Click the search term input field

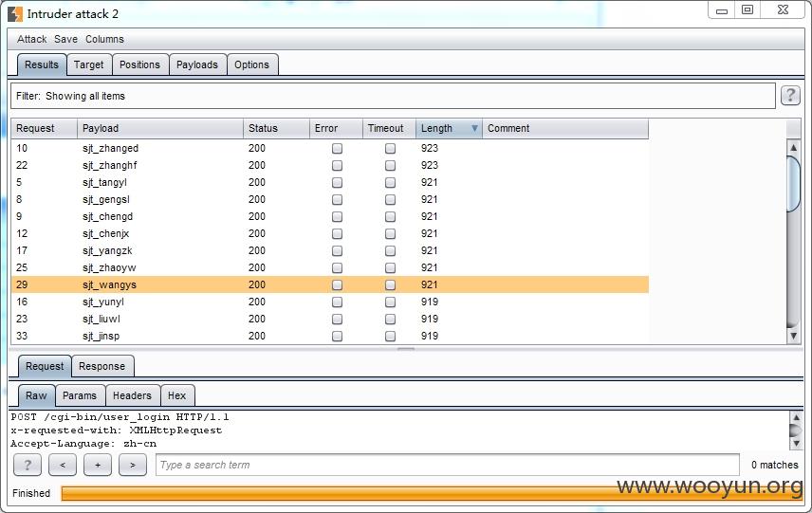(448, 465)
